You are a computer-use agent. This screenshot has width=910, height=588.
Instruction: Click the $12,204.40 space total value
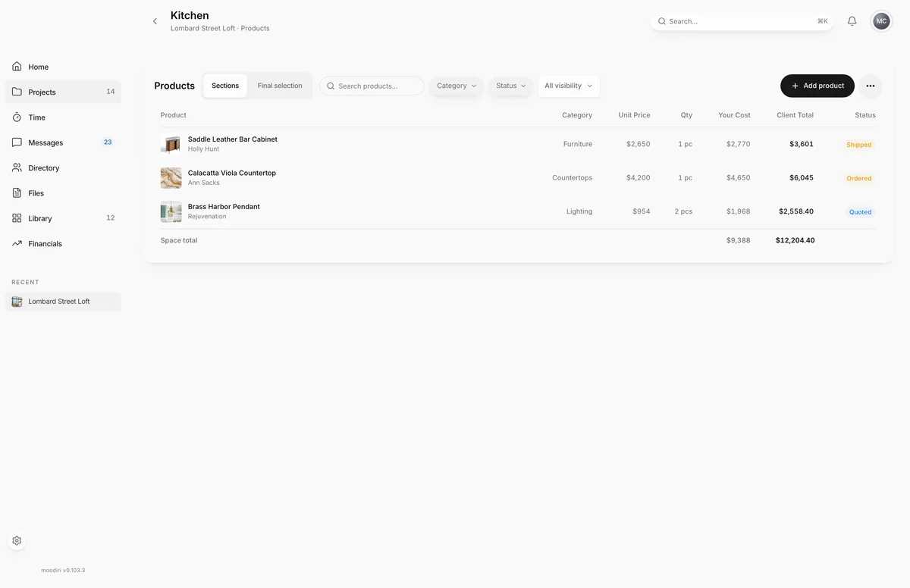pyautogui.click(x=795, y=240)
